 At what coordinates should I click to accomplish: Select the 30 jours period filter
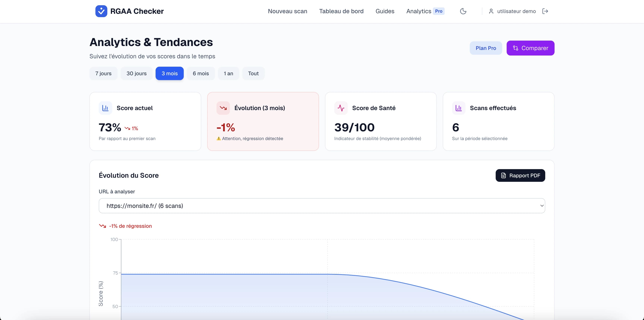137,73
